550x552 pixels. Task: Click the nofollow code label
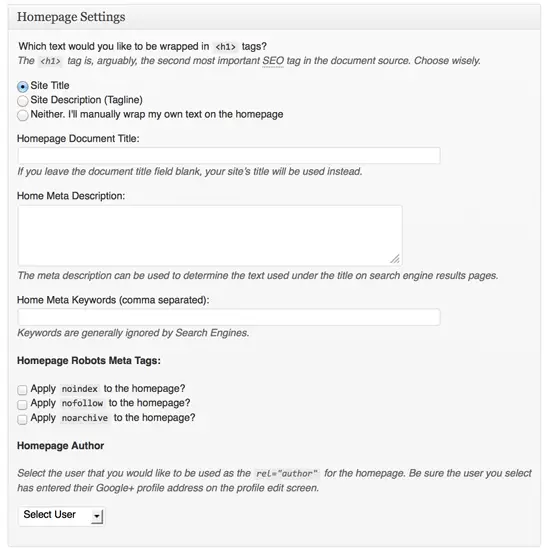coord(82,403)
